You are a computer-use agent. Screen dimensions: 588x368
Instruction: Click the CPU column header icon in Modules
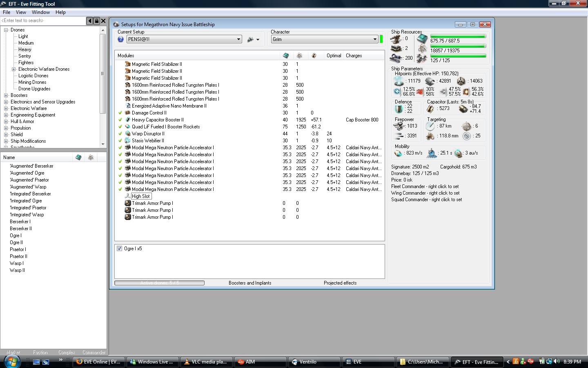coord(286,56)
